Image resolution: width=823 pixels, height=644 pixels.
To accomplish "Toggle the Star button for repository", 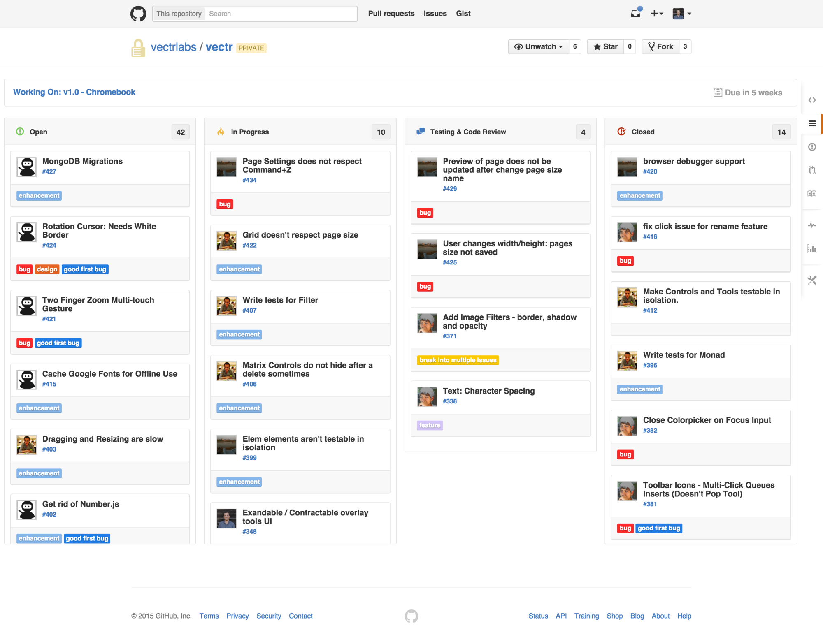I will (605, 47).
